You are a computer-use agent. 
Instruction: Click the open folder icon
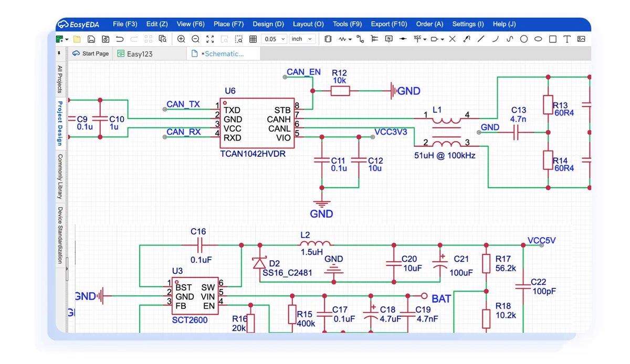coord(77,39)
